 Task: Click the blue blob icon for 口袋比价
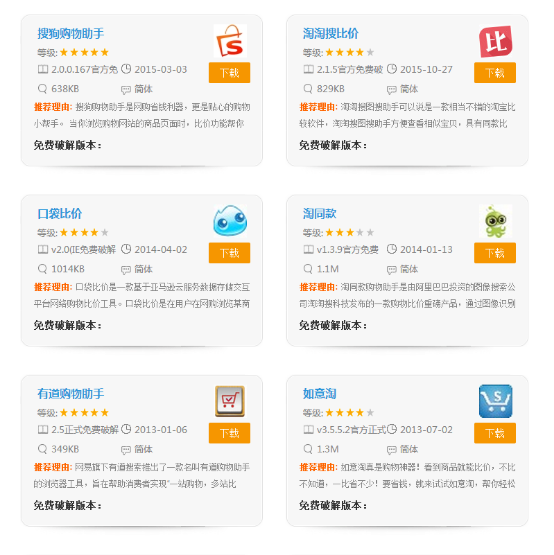pos(230,221)
